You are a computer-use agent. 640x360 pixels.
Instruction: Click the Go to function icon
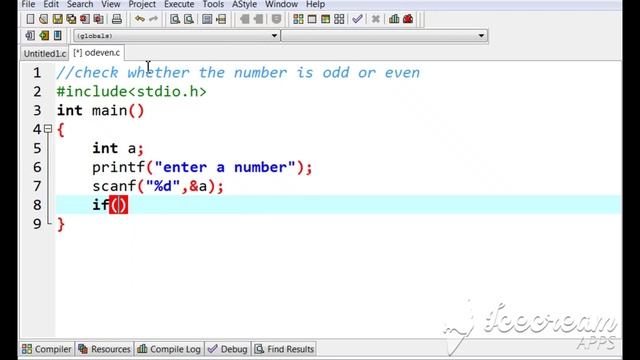click(x=207, y=19)
